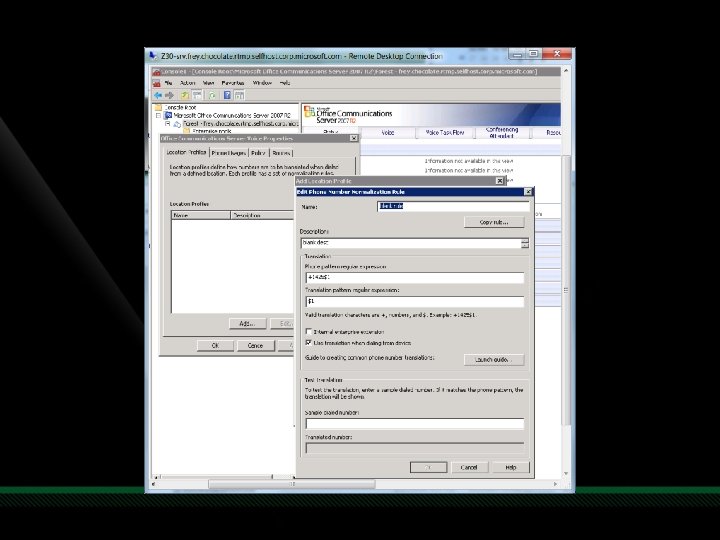Click the Description field up spinner arrow
Image resolution: width=720 pixels, height=540 pixels.
pos(525,241)
